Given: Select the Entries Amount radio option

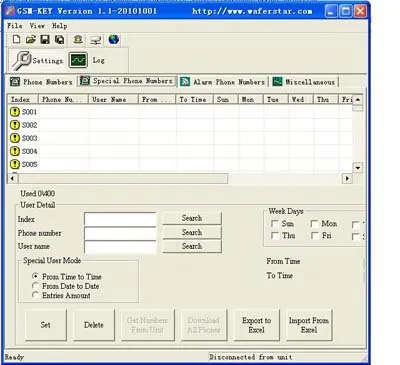Looking at the screenshot, I should click(35, 295).
